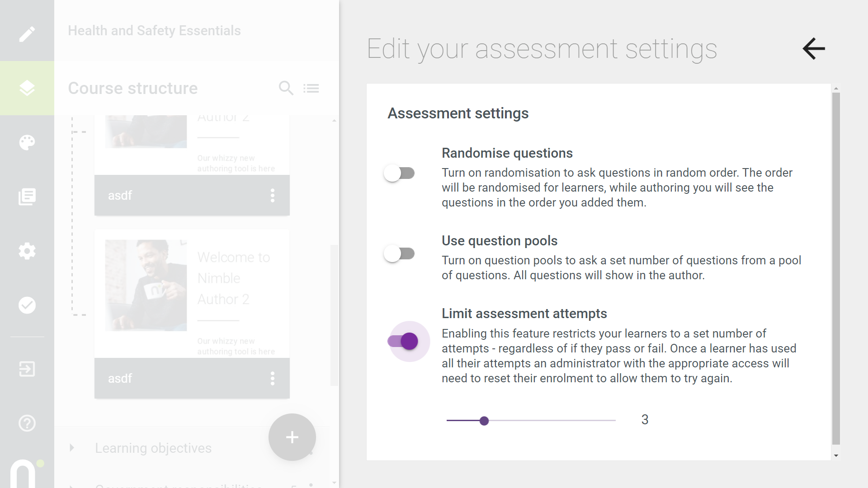Enable Randomise questions toggle
This screenshot has width=868, height=488.
[x=399, y=173]
